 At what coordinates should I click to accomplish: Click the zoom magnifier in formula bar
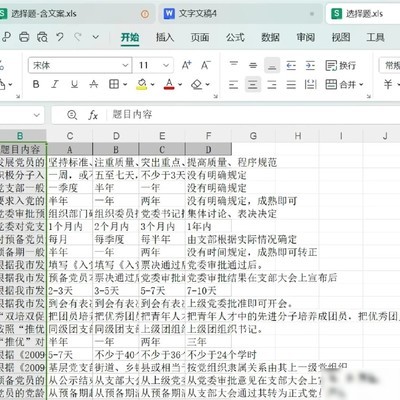[x=72, y=115]
